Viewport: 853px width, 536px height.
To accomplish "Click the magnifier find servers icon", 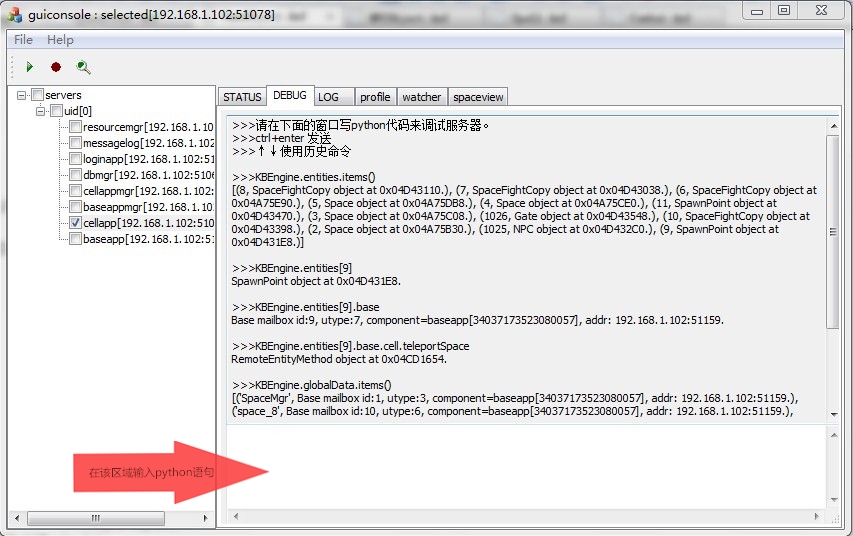I will pyautogui.click(x=83, y=67).
